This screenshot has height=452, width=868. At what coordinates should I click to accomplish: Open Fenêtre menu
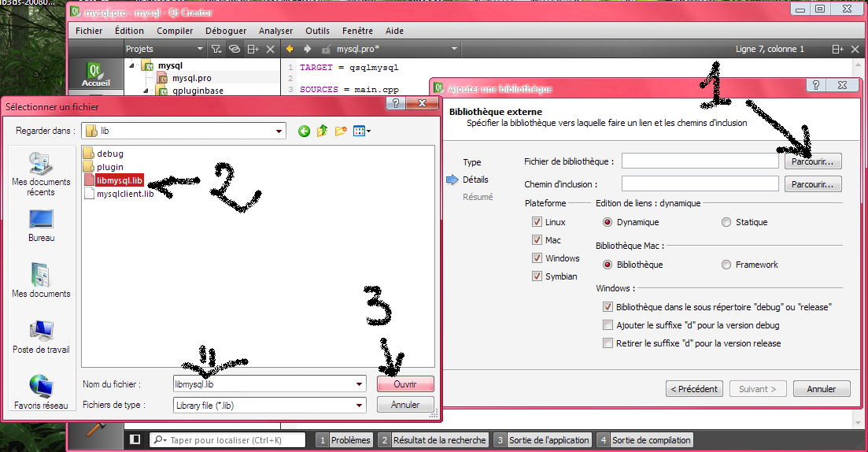click(357, 31)
